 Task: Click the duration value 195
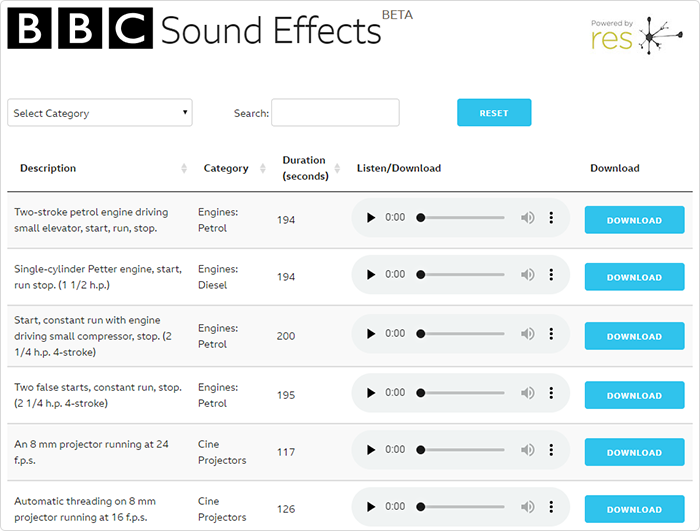(286, 395)
